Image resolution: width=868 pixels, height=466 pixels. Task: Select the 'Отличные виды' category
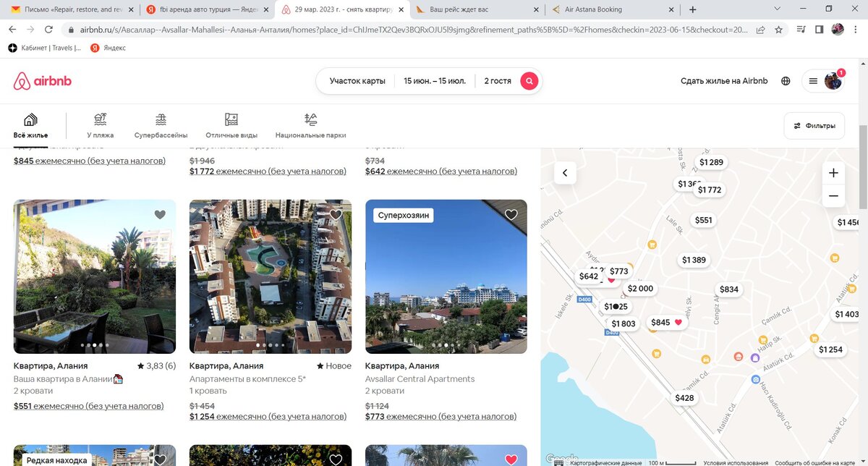coord(231,126)
